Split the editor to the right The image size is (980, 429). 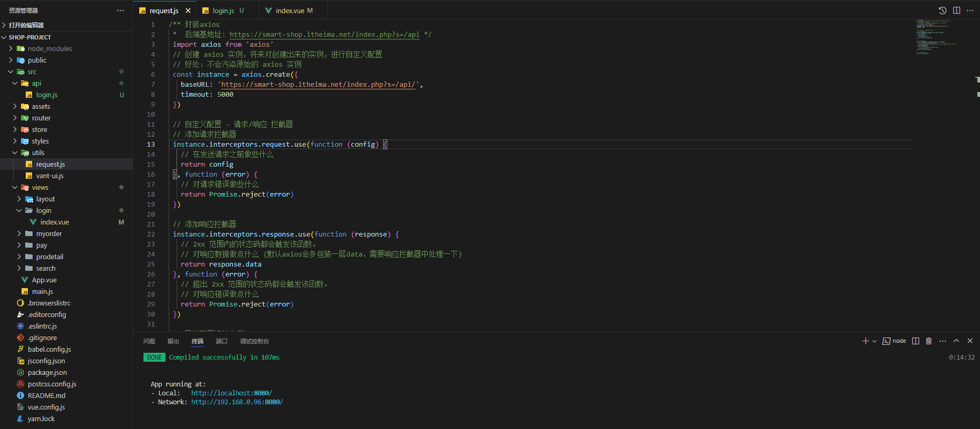pyautogui.click(x=956, y=11)
